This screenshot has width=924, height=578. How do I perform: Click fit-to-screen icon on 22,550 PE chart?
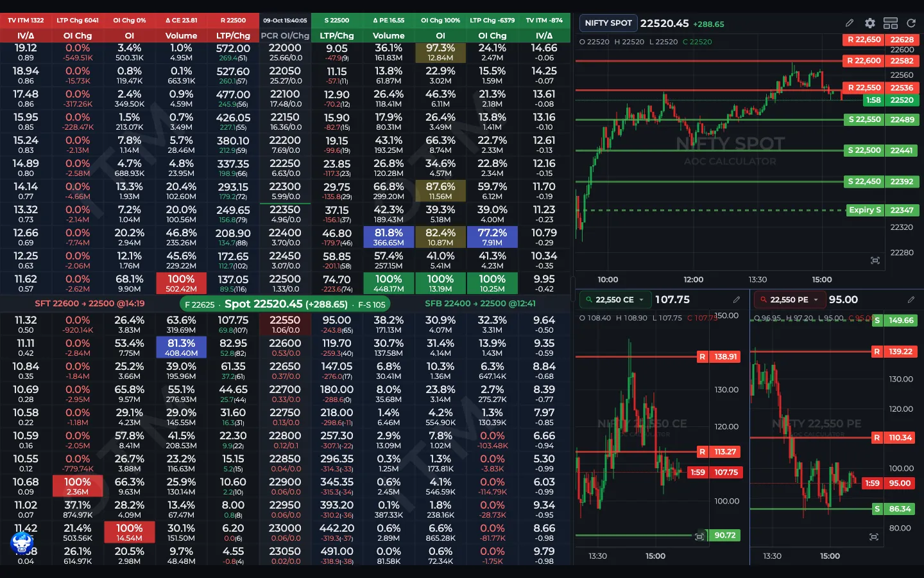pos(873,536)
